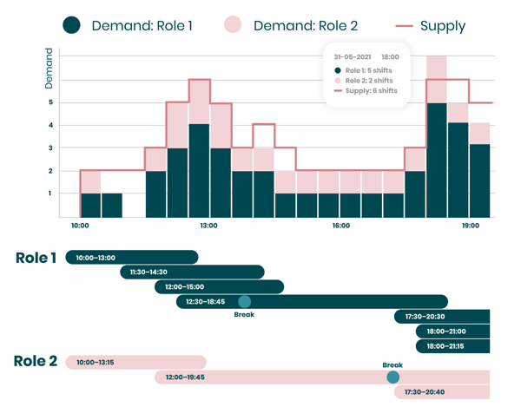Click the Break marker on 12:30–18:45 shift

point(245,302)
